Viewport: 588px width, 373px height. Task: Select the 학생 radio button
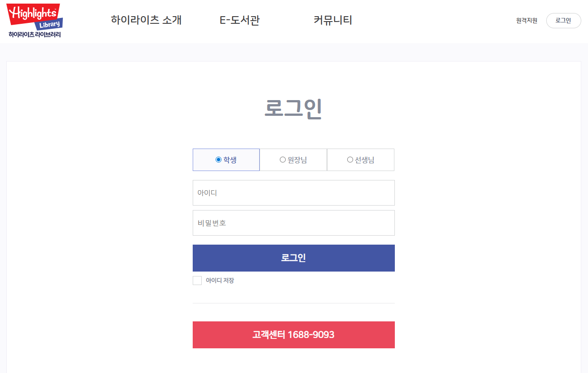coord(218,159)
